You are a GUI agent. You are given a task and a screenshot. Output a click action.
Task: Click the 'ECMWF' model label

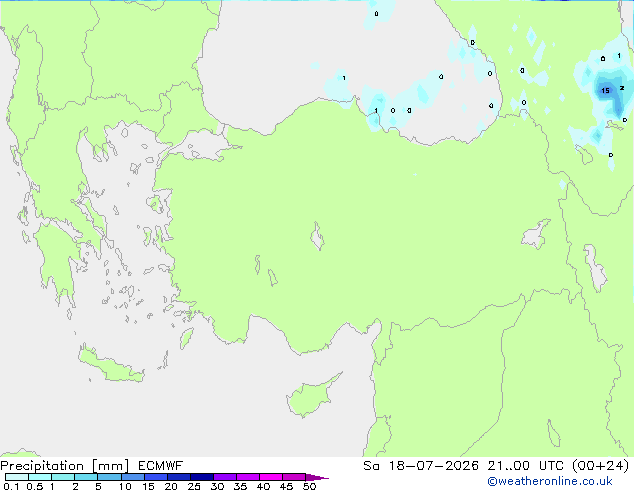coord(160,466)
